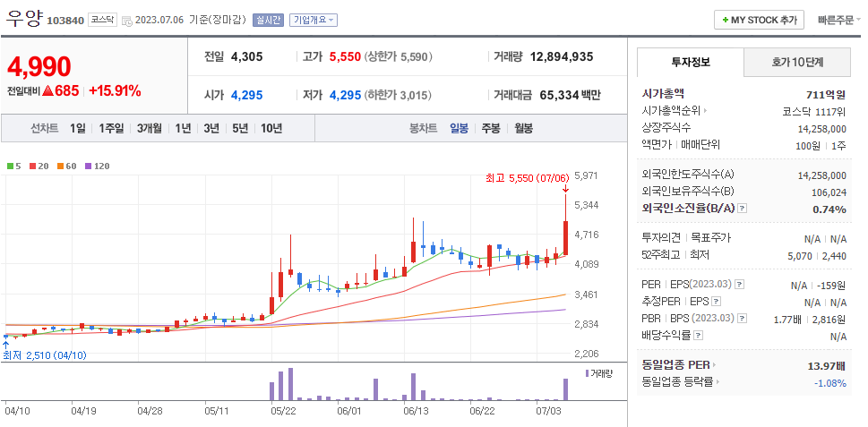Click the +15.91% change rate
Viewport: 868px width, 427px height.
(x=115, y=90)
